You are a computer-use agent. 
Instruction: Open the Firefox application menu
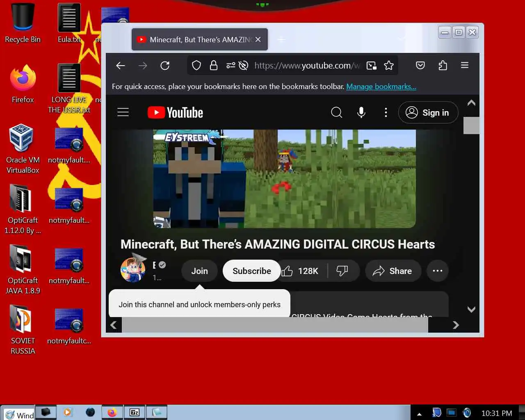465,65
